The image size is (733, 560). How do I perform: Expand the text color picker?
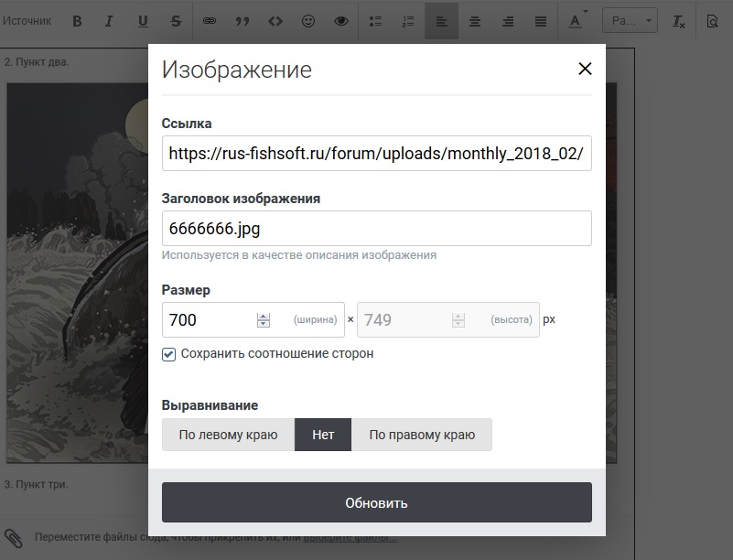tap(577, 20)
